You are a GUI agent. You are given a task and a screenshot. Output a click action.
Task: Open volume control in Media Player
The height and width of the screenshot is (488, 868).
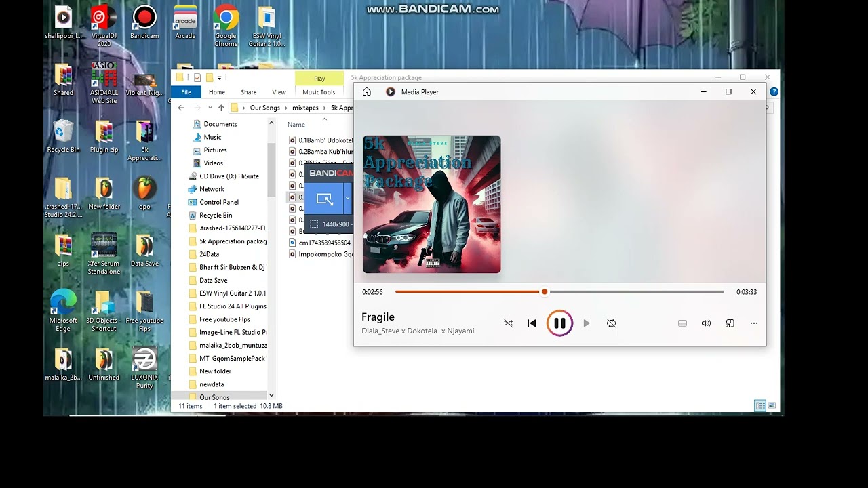coord(706,323)
